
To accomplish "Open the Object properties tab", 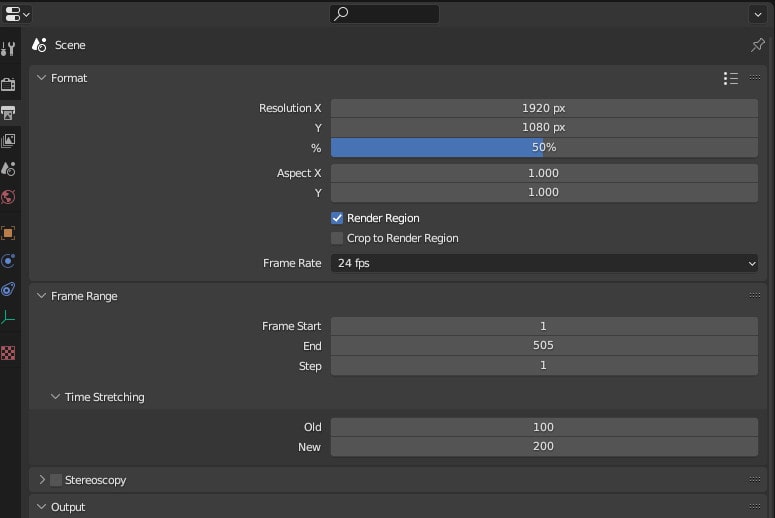I will click(x=8, y=233).
